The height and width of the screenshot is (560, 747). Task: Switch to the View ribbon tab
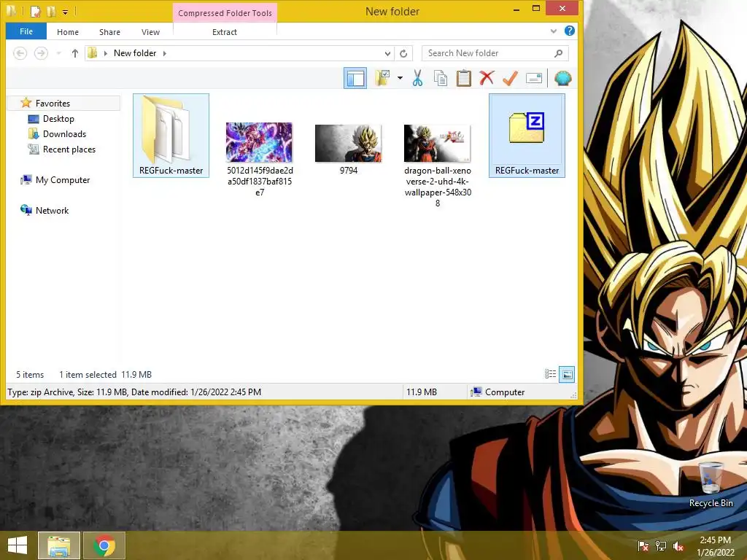click(x=150, y=32)
